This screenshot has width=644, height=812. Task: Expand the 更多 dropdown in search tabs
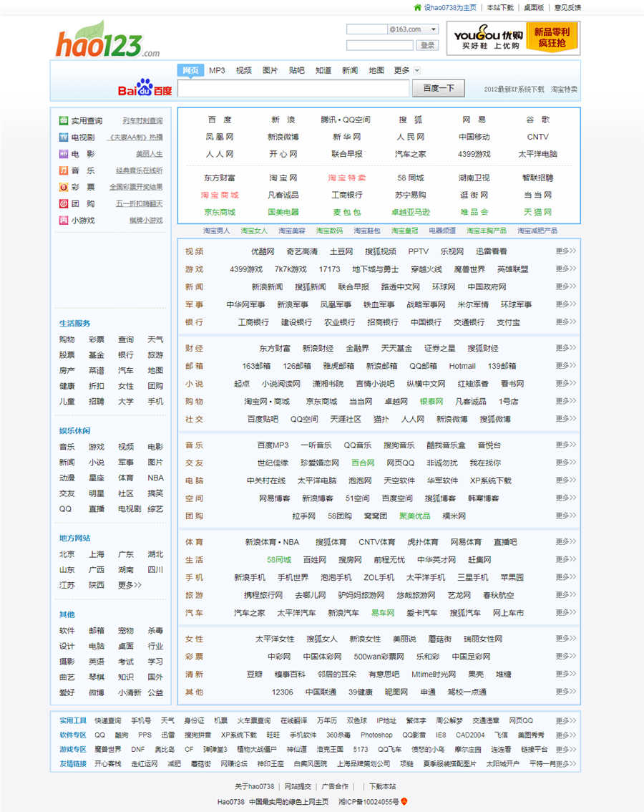point(417,70)
